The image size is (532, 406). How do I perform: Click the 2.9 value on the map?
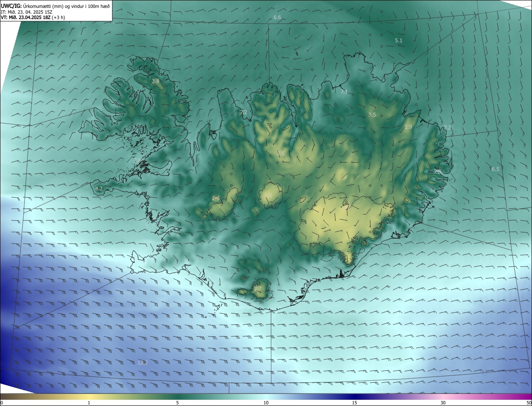coord(408,127)
